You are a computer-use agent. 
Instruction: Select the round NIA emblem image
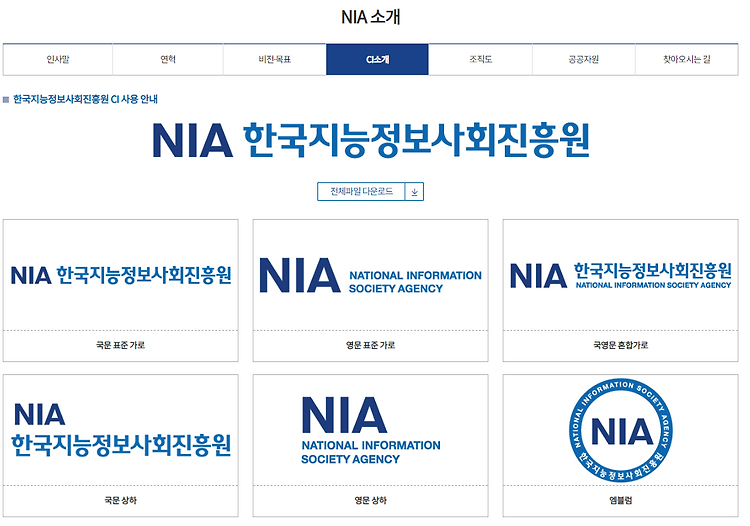pyautogui.click(x=620, y=430)
